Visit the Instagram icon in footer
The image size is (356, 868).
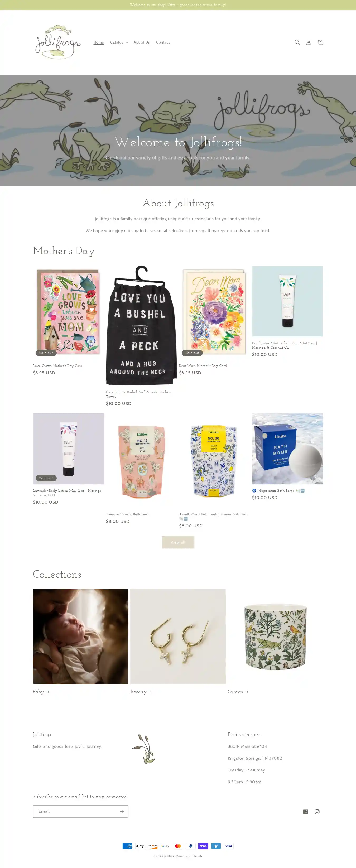pos(317,812)
